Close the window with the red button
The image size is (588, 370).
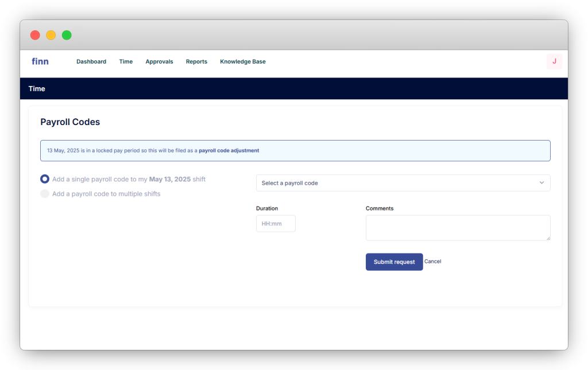[x=35, y=35]
